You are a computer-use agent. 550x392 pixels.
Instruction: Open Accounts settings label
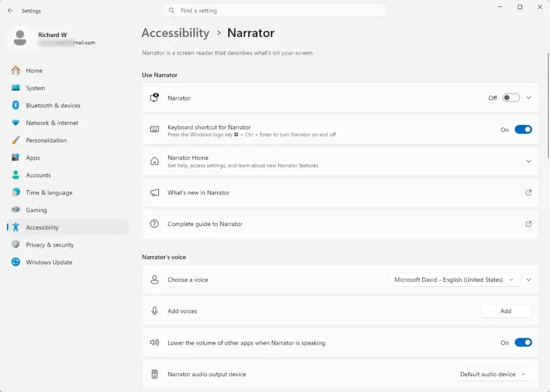pos(38,175)
